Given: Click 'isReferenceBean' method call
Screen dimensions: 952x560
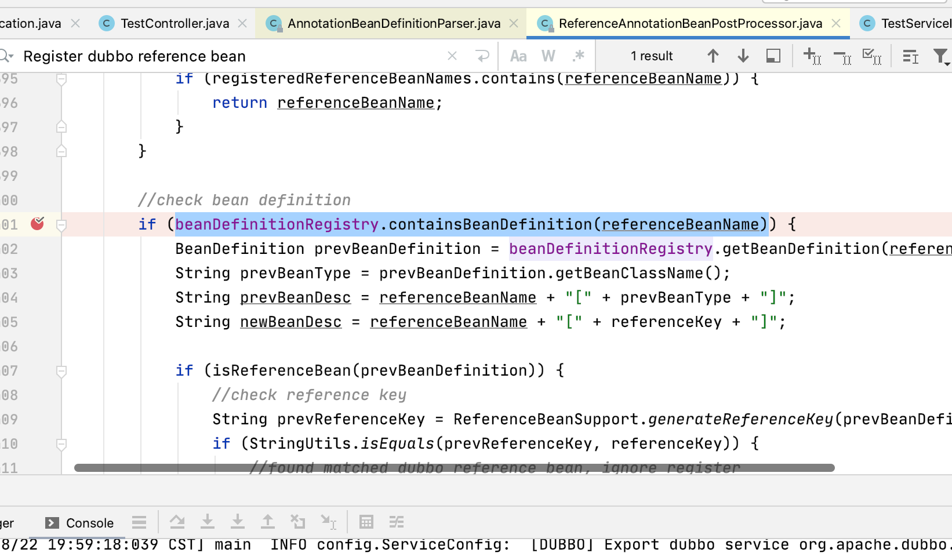Looking at the screenshot, I should pyautogui.click(x=282, y=370).
